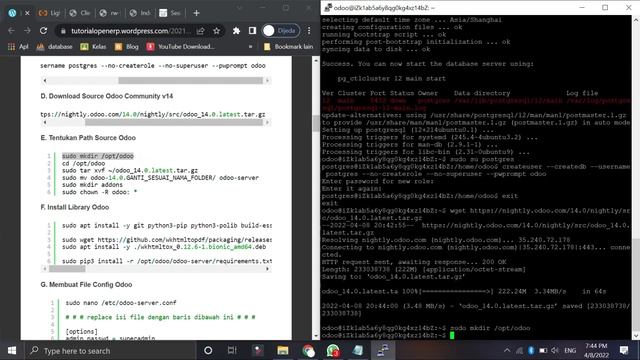Open a new browser tab
The height and width of the screenshot is (360, 640).
point(196,13)
